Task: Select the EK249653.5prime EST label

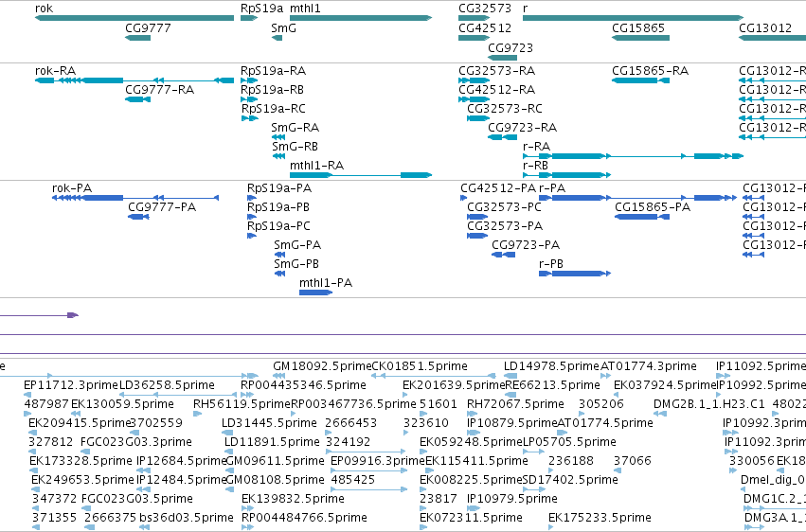Action: [x=82, y=480]
